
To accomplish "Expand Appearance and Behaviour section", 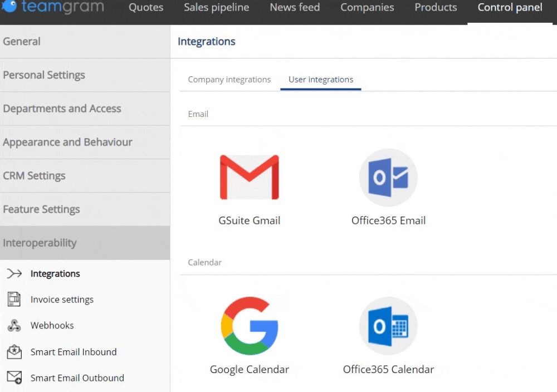I will (85, 142).
